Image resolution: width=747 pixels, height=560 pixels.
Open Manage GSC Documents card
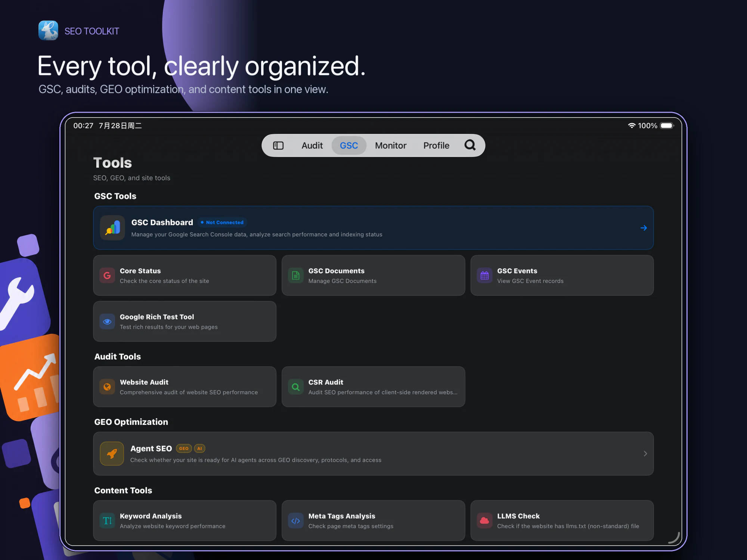373,276
